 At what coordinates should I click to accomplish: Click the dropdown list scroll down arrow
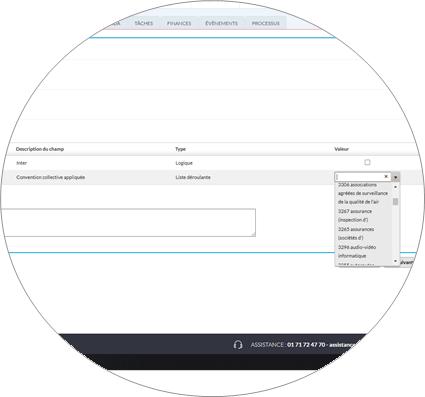pos(395,261)
